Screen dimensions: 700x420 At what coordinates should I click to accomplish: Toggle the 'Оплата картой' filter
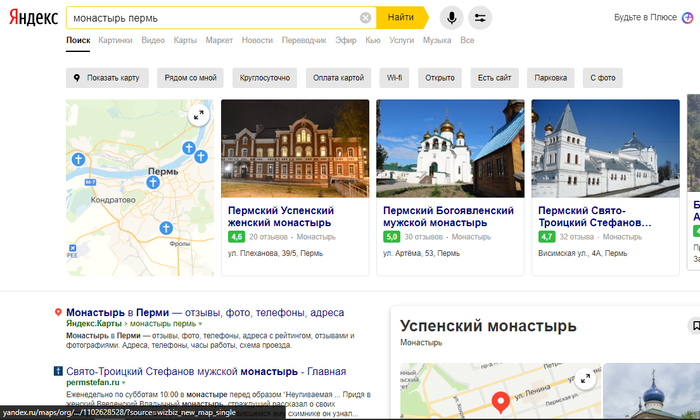coord(338,78)
